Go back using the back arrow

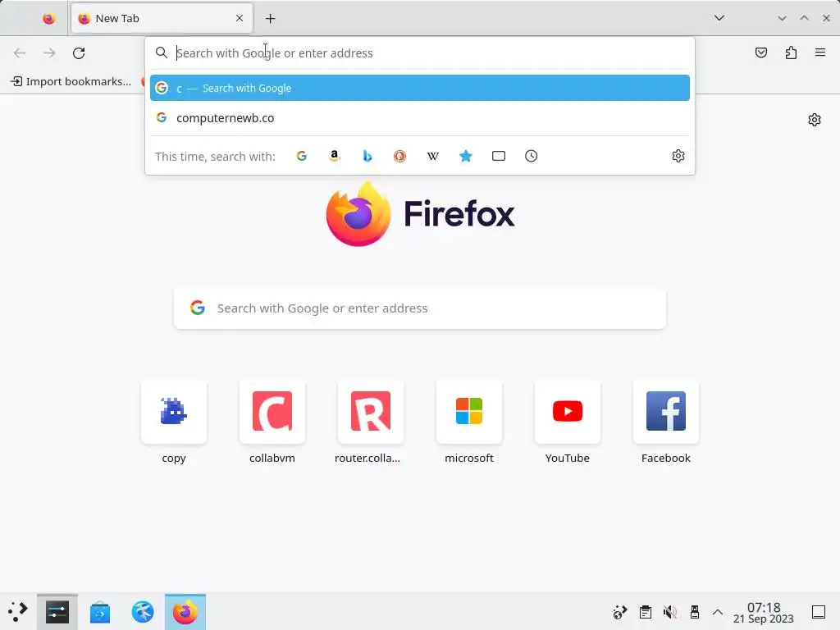[x=20, y=53]
